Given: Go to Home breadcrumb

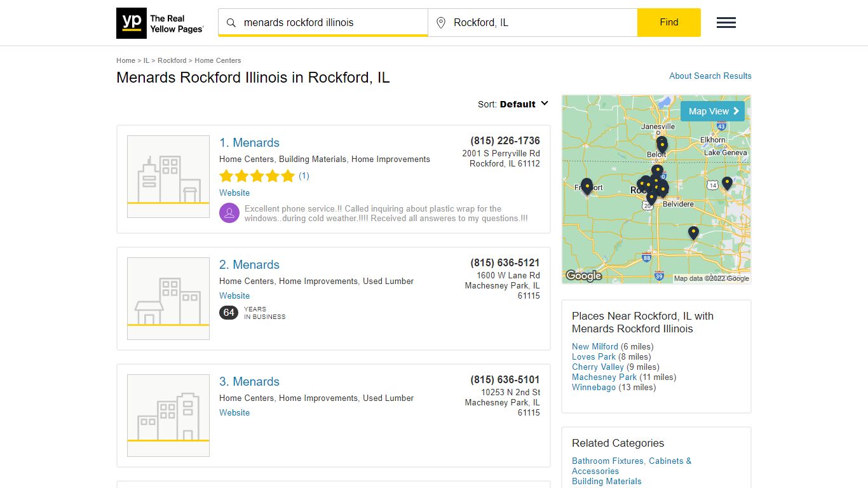Looking at the screenshot, I should pos(126,60).
